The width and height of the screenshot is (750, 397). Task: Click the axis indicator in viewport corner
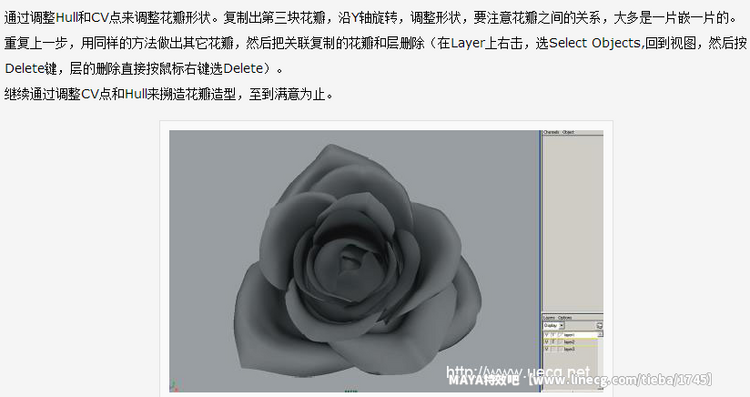(x=175, y=386)
